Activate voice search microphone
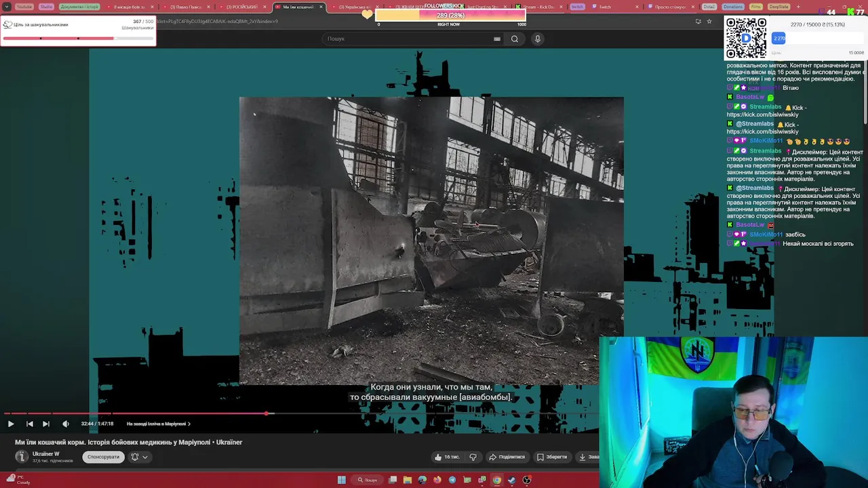The width and height of the screenshot is (868, 488). [x=538, y=39]
